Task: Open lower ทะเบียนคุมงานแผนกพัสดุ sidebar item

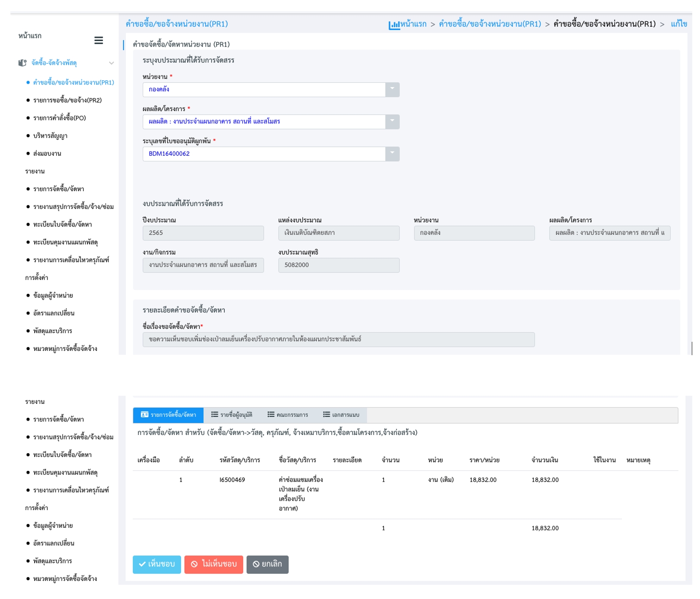Action: (65, 473)
